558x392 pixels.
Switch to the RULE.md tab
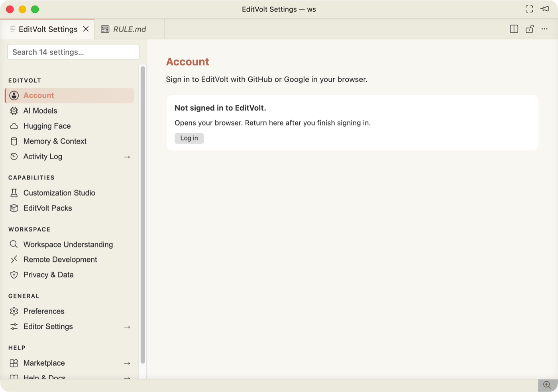[130, 29]
